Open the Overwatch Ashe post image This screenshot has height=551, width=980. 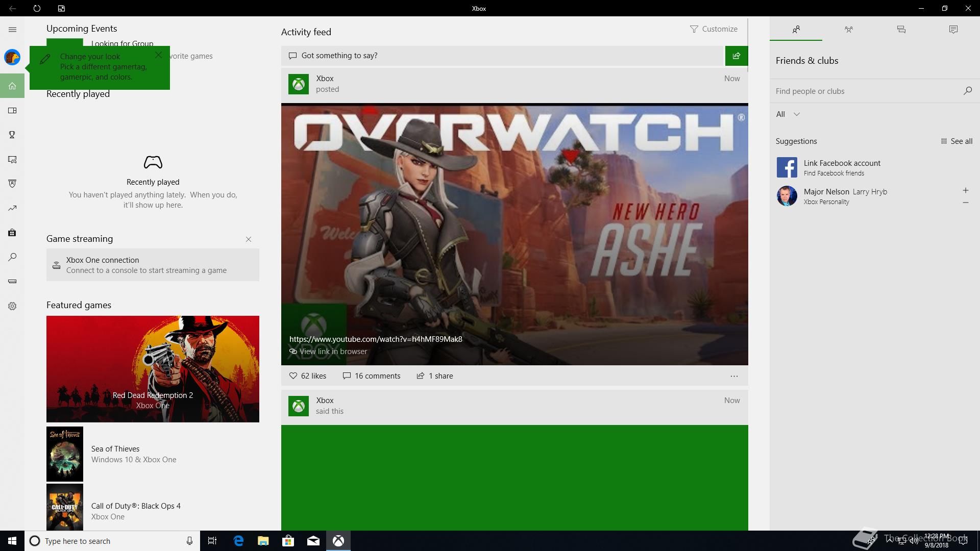[514, 234]
